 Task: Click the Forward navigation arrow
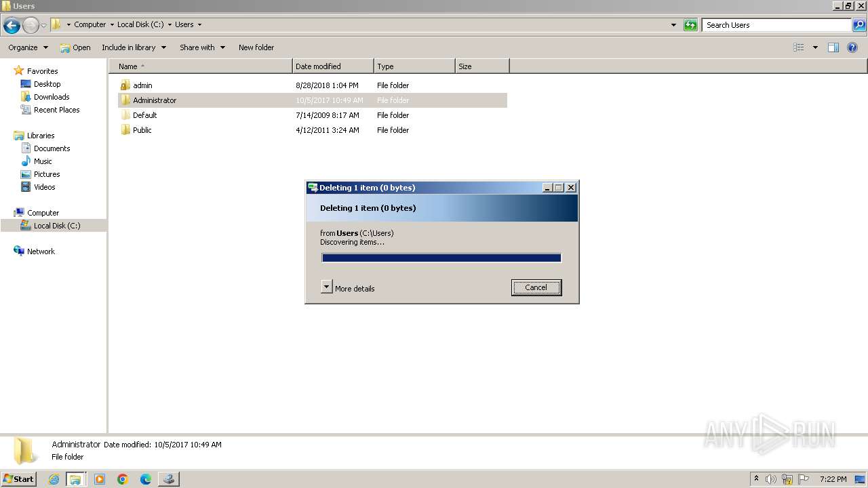click(x=31, y=26)
